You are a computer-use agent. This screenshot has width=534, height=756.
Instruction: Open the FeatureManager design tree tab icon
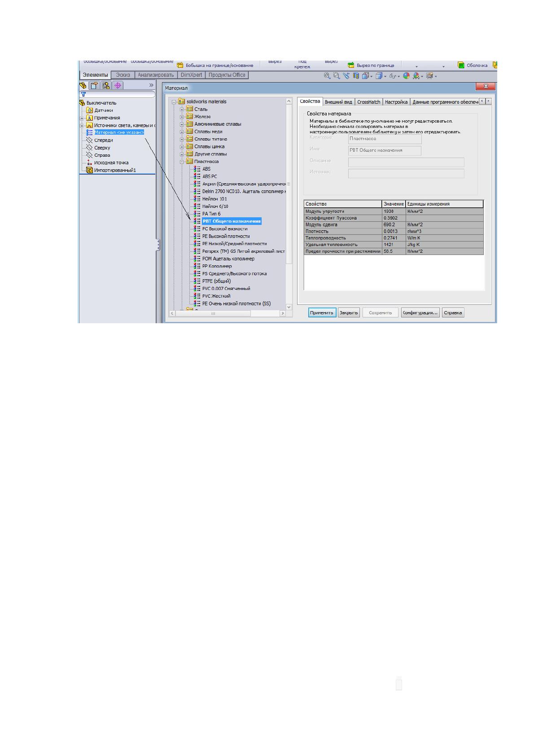point(83,85)
